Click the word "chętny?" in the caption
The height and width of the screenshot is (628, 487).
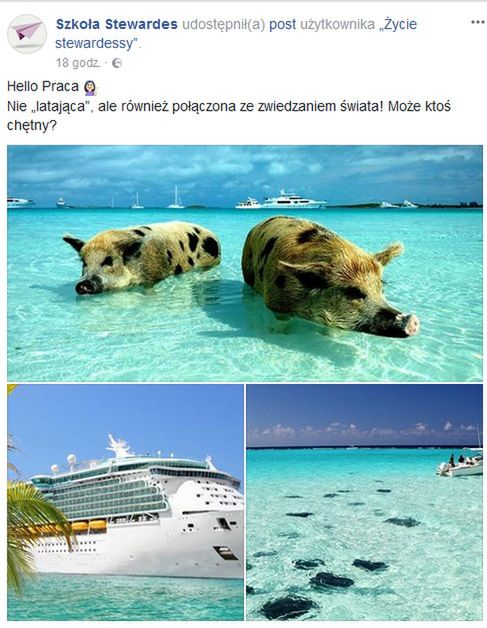point(32,126)
